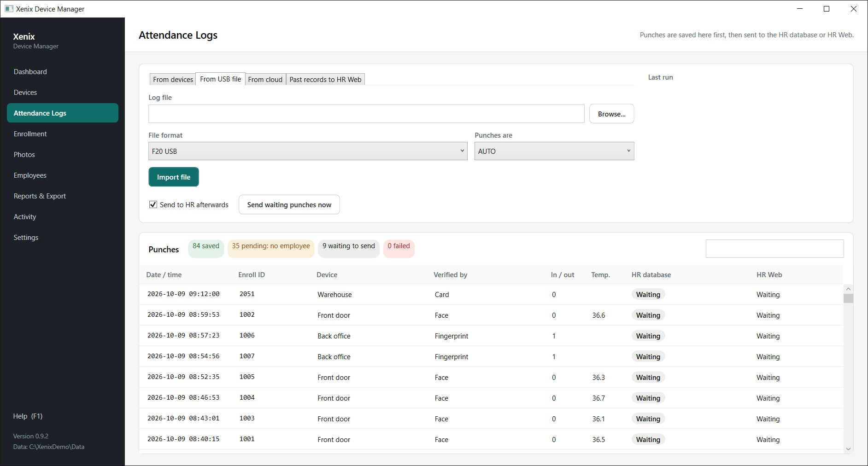Click Send waiting punches now
The height and width of the screenshot is (466, 868).
pos(289,204)
